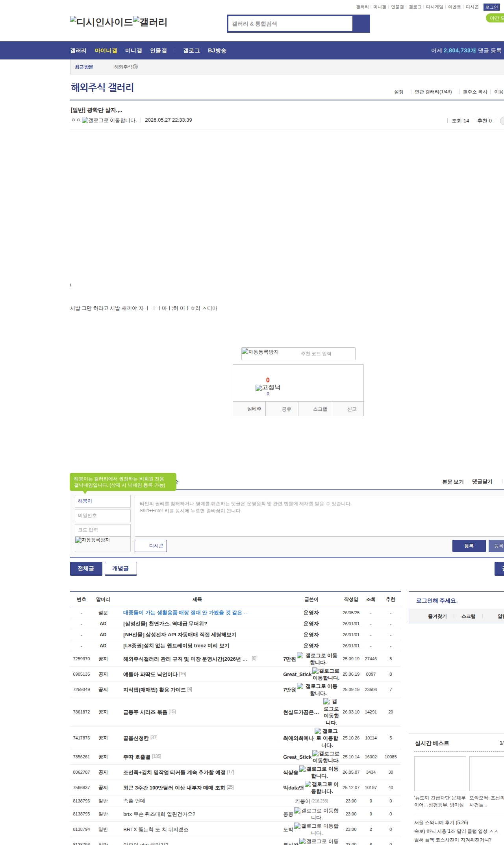504x845 pixels.
Task: Open notice 지식탭(매매법) 활용 가이드
Action: [x=154, y=690]
